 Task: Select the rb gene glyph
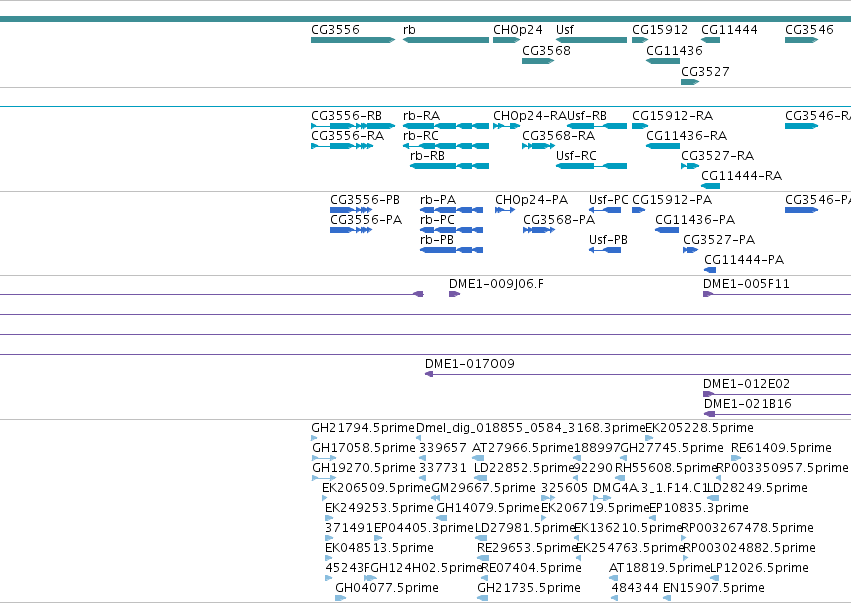tap(446, 40)
